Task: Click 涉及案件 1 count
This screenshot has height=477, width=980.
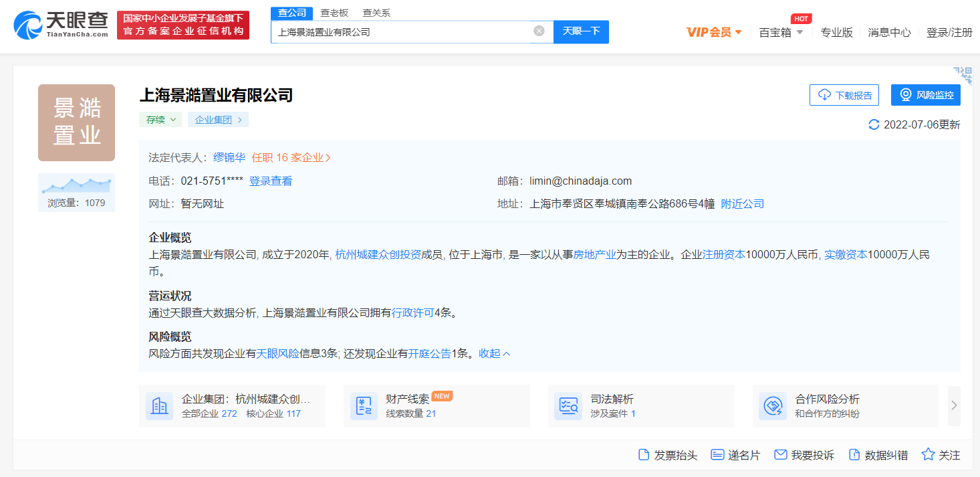Action: pos(613,413)
